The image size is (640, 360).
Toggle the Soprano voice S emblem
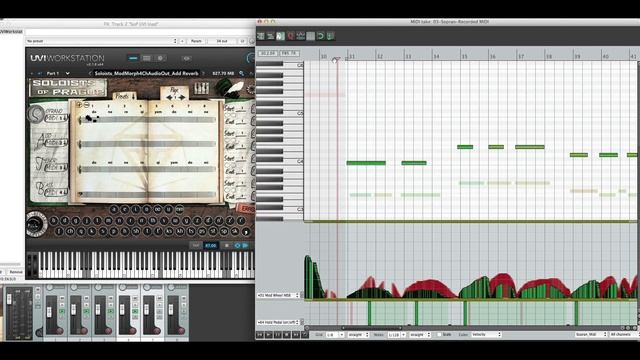coord(36,114)
